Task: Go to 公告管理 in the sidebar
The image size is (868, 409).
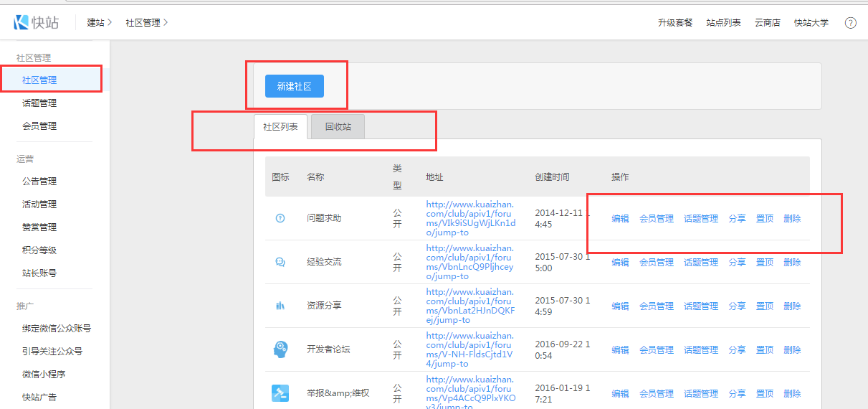Action: pyautogui.click(x=39, y=182)
